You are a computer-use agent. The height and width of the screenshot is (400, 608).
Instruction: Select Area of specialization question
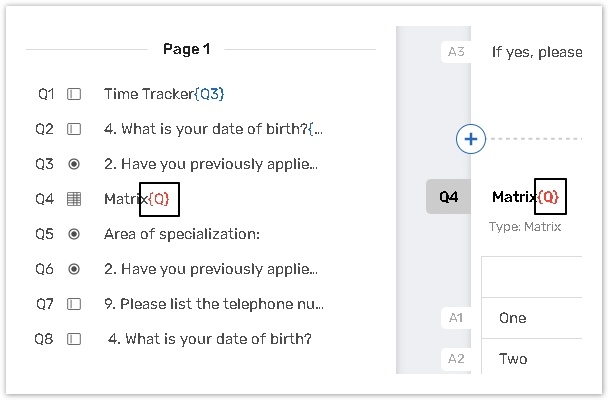point(181,234)
